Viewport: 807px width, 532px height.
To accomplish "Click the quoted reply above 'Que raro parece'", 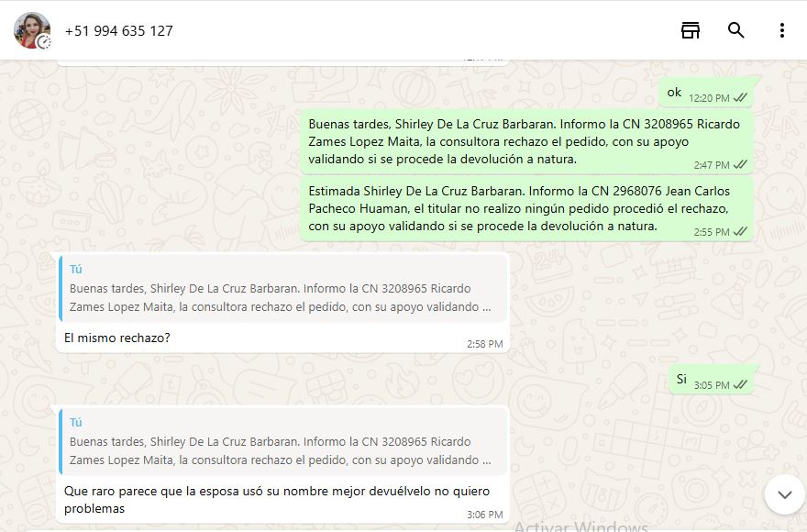I will click(x=282, y=442).
